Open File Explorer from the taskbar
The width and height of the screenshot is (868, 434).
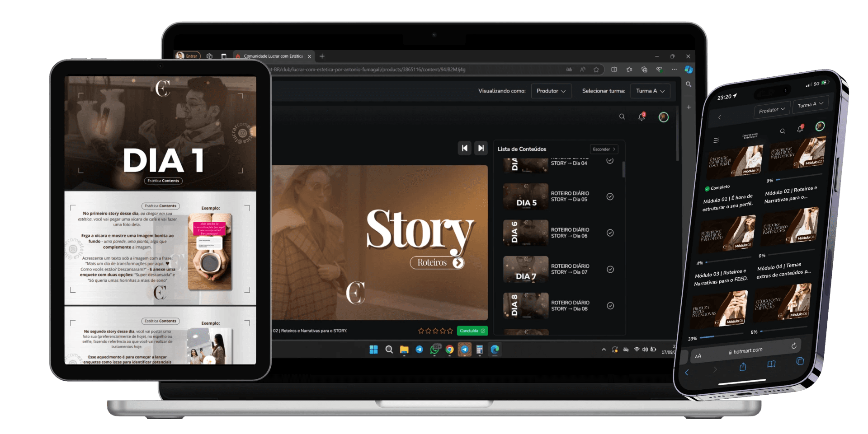[404, 350]
